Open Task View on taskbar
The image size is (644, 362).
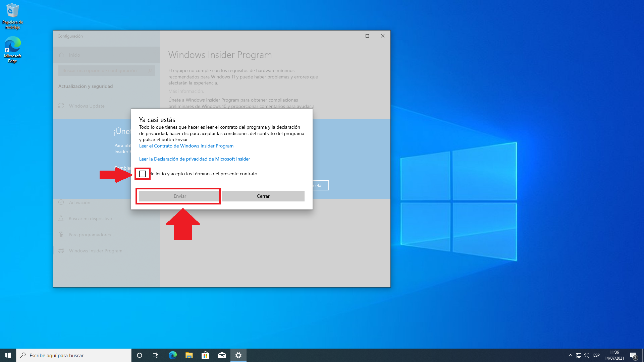click(156, 355)
